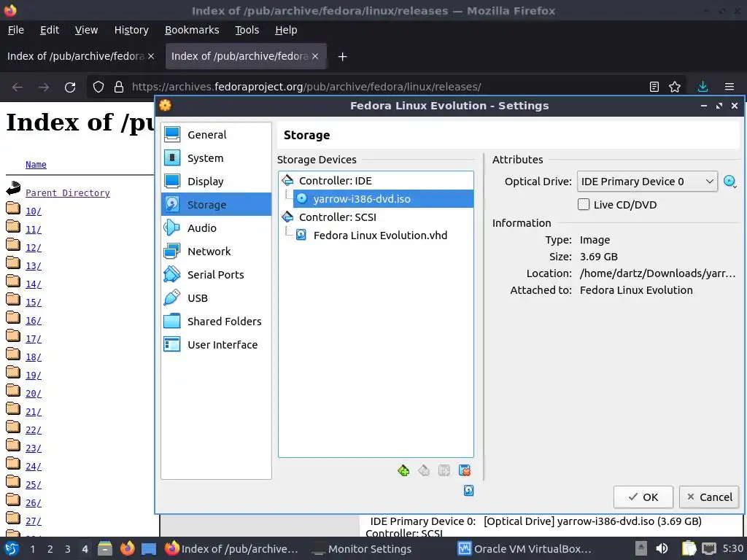Viewport: 747px width, 560px height.
Task: Close the second active Firefox tab
Action: coord(315,56)
